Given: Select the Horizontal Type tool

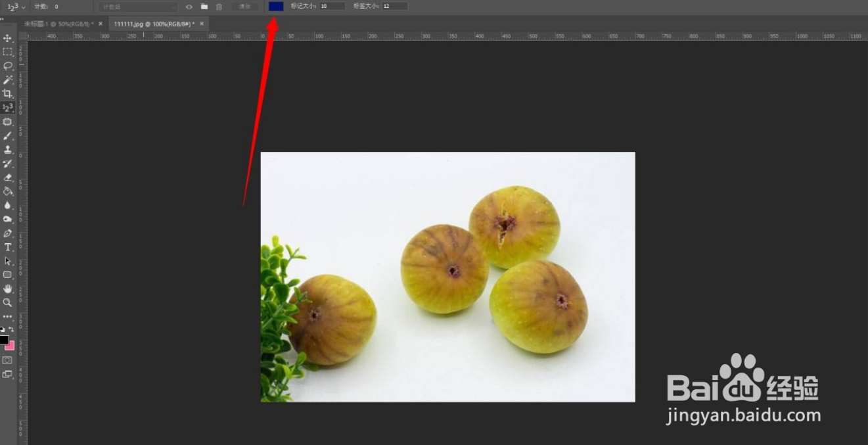Looking at the screenshot, I should (x=8, y=247).
